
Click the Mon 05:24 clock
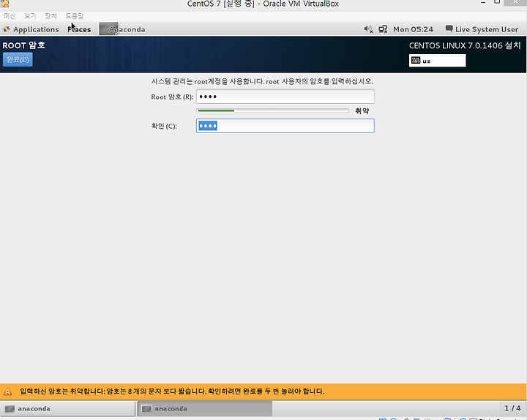click(413, 29)
